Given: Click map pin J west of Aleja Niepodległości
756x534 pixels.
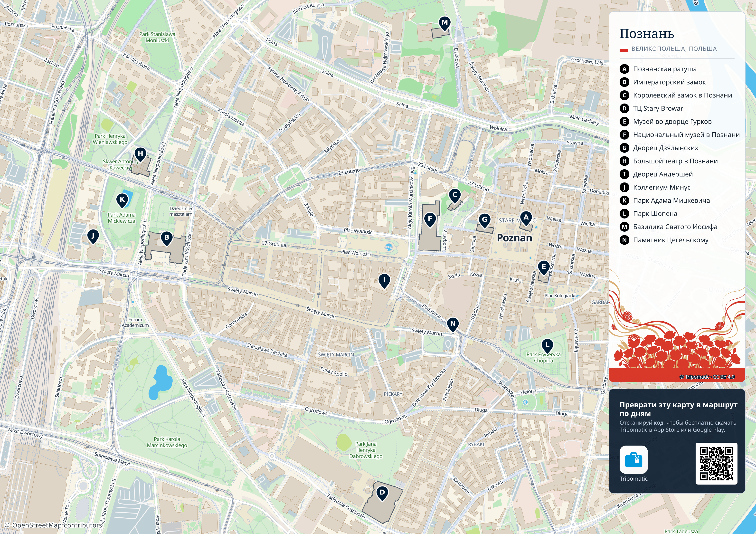Looking at the screenshot, I should point(93,237).
